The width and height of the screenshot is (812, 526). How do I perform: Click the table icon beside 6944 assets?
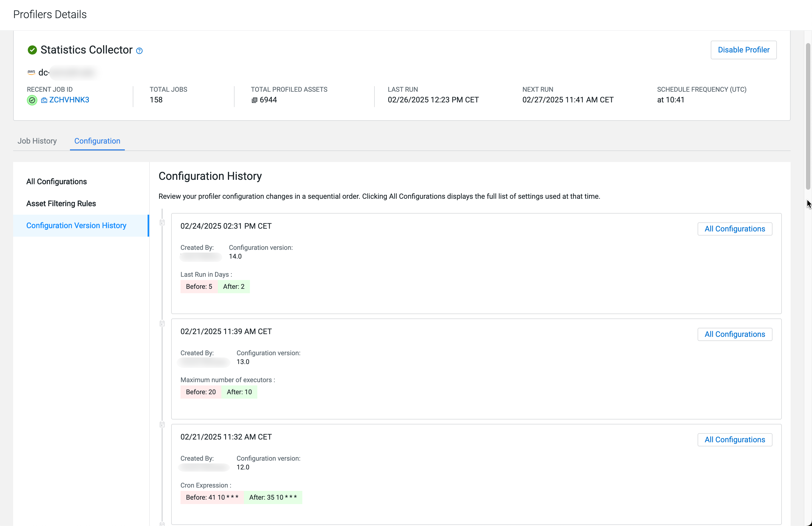[x=254, y=100]
